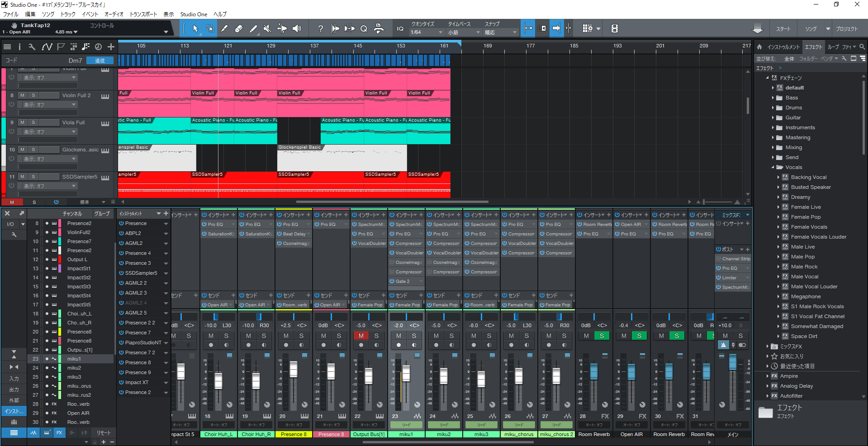Open the video player film icon

615,28
